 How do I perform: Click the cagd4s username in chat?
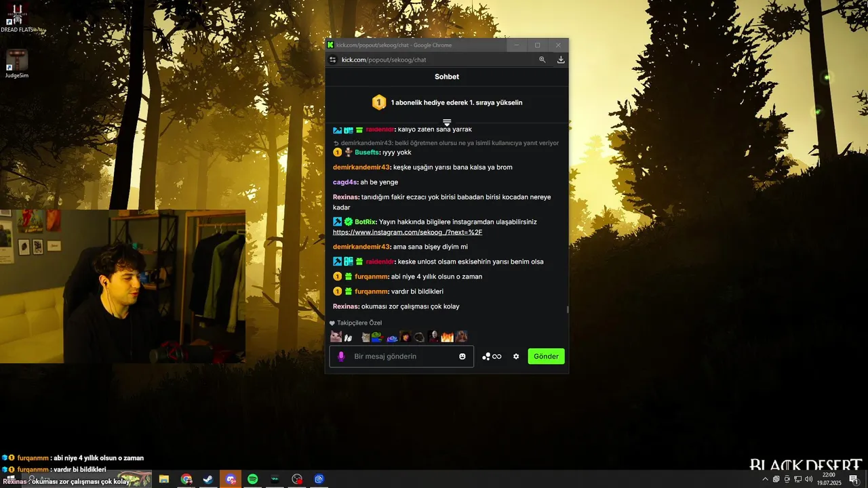344,182
